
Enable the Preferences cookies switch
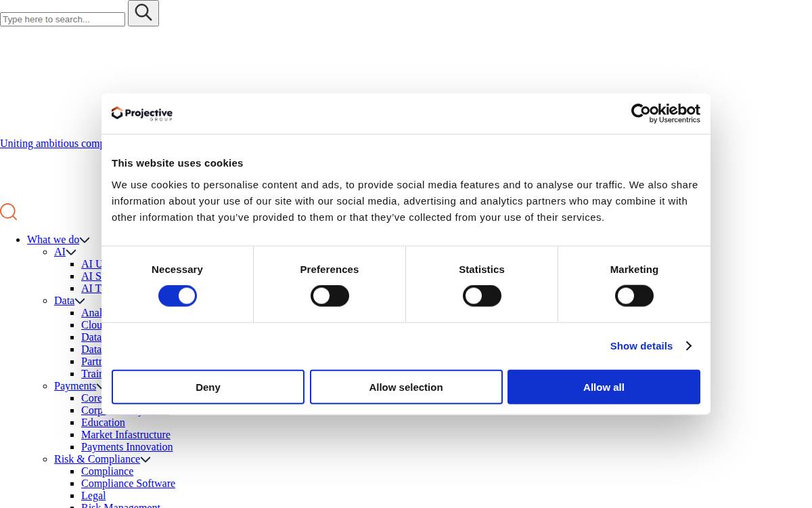click(330, 296)
